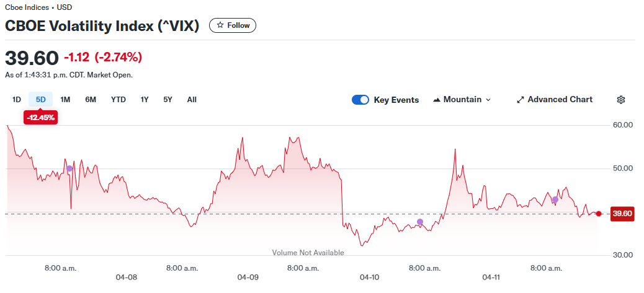The height and width of the screenshot is (293, 644).
Task: Open the Advanced Chart link
Action: click(555, 100)
